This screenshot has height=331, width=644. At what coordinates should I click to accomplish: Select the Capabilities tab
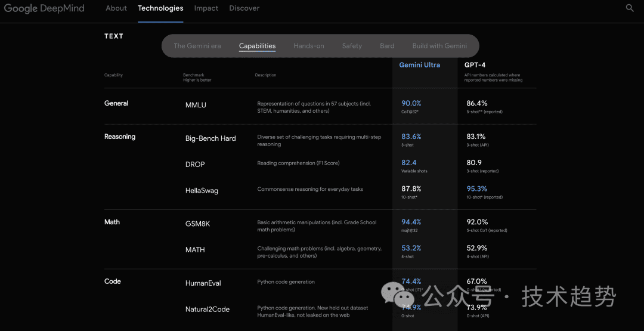257,45
